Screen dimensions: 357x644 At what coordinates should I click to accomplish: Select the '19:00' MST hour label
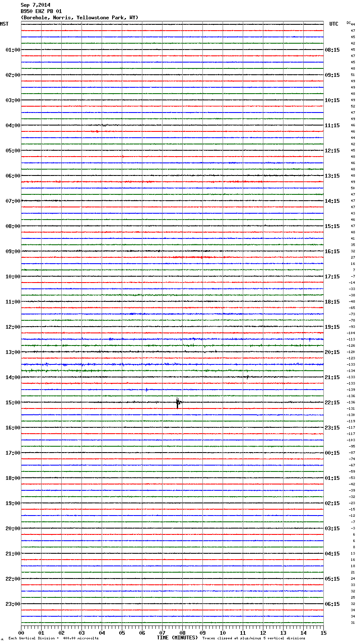[13, 503]
